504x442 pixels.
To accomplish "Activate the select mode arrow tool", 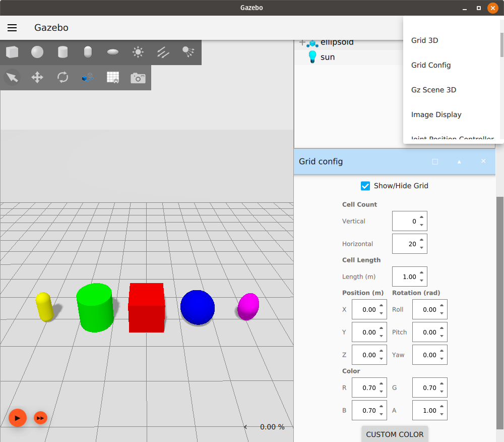I will (12, 78).
